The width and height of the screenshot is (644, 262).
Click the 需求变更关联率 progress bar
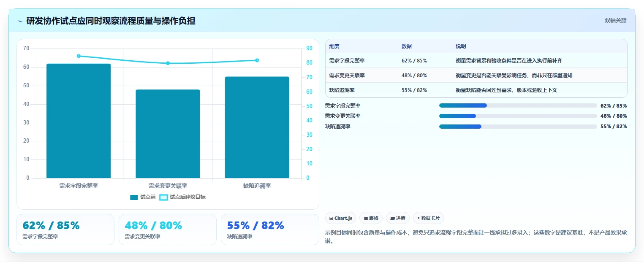click(518, 116)
